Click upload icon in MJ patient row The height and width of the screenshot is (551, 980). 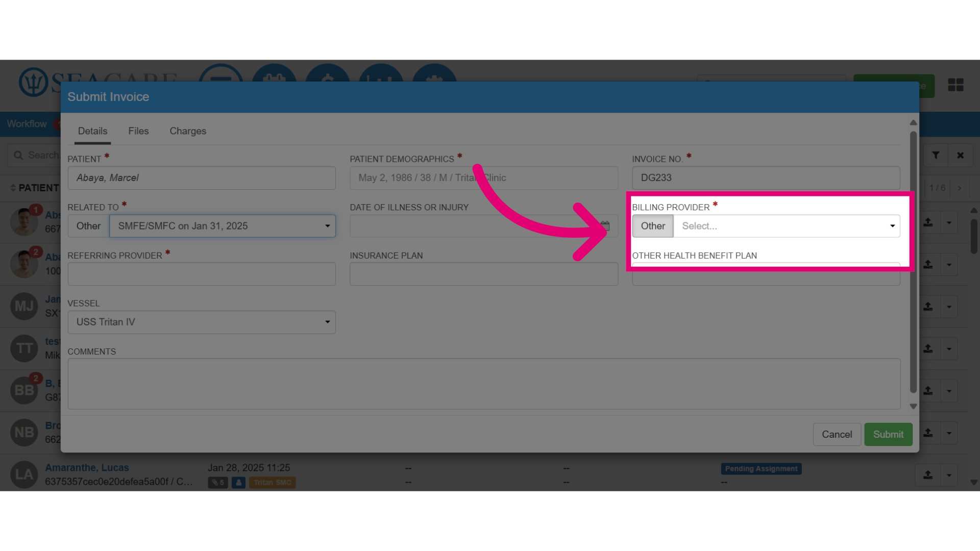coord(928,307)
